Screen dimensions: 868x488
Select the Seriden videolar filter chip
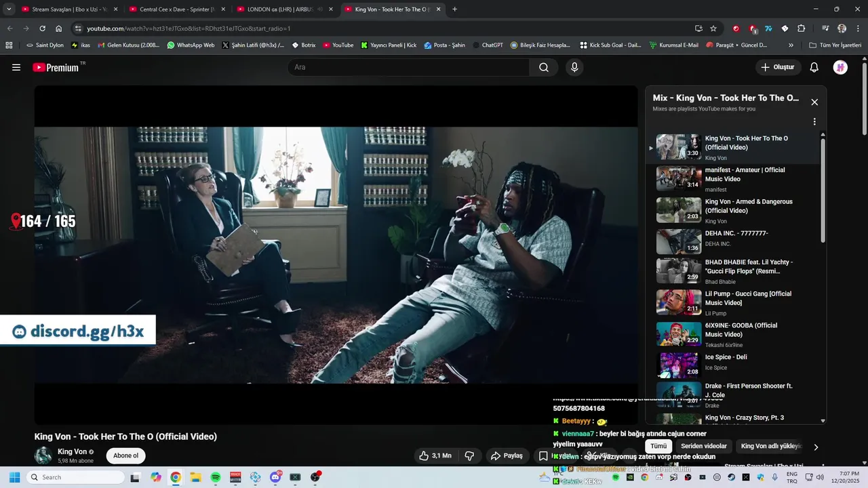pos(704,446)
